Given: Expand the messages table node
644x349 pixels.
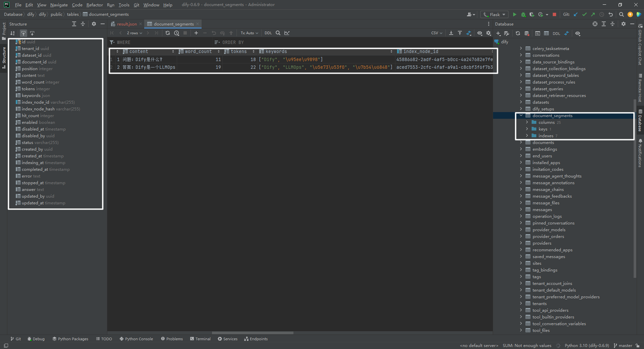Looking at the screenshot, I should 521,210.
